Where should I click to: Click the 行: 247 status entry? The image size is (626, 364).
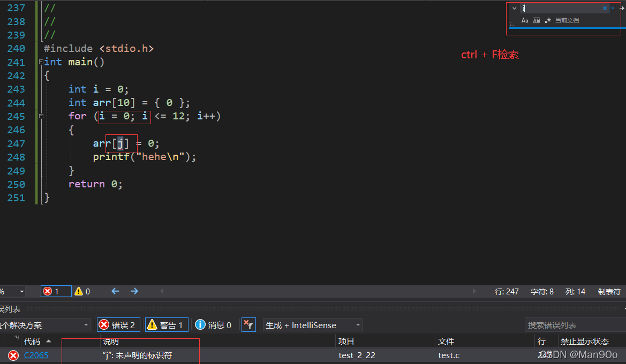507,292
